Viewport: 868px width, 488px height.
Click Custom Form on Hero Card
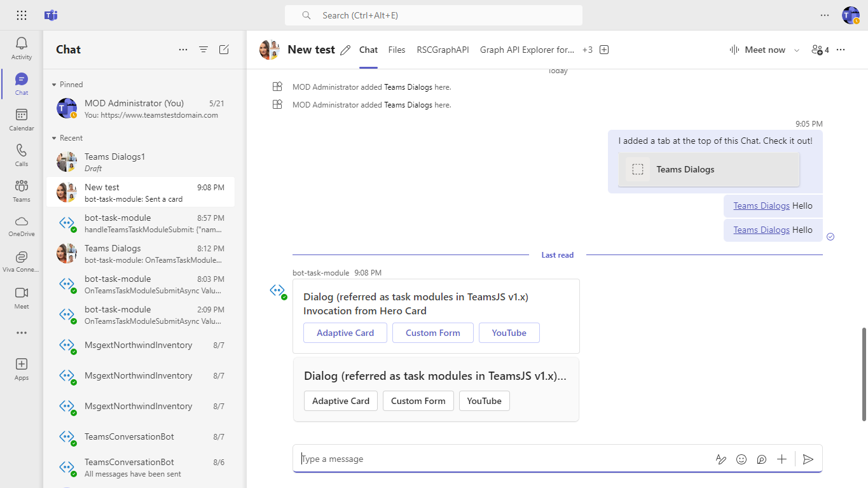tap(433, 333)
